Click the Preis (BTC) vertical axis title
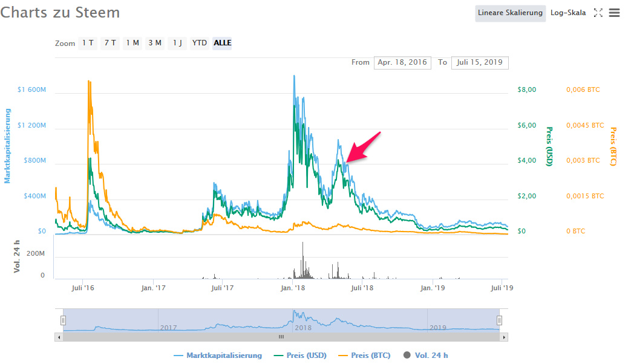Viewport: 631px width, 364px height. [x=613, y=146]
